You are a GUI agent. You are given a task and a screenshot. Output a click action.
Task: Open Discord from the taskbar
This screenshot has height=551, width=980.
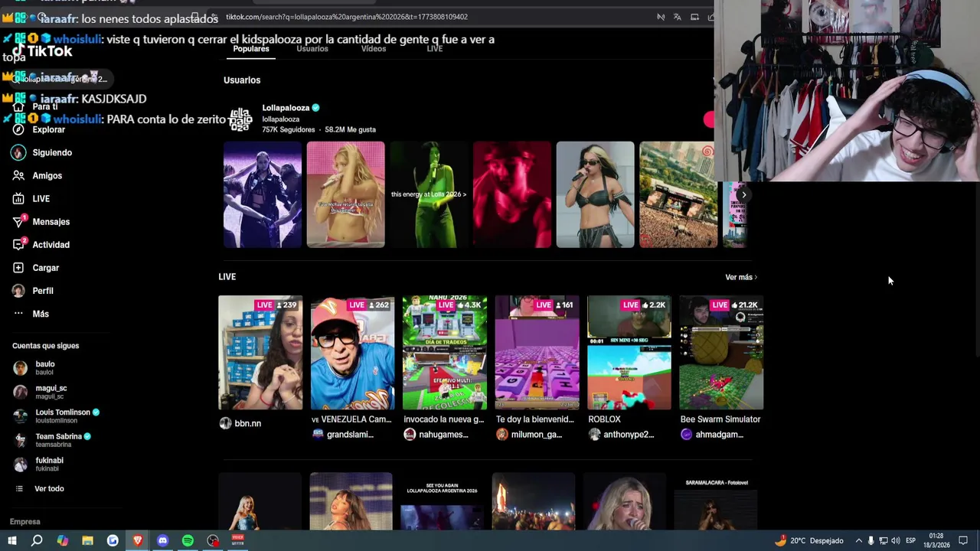[x=162, y=540]
